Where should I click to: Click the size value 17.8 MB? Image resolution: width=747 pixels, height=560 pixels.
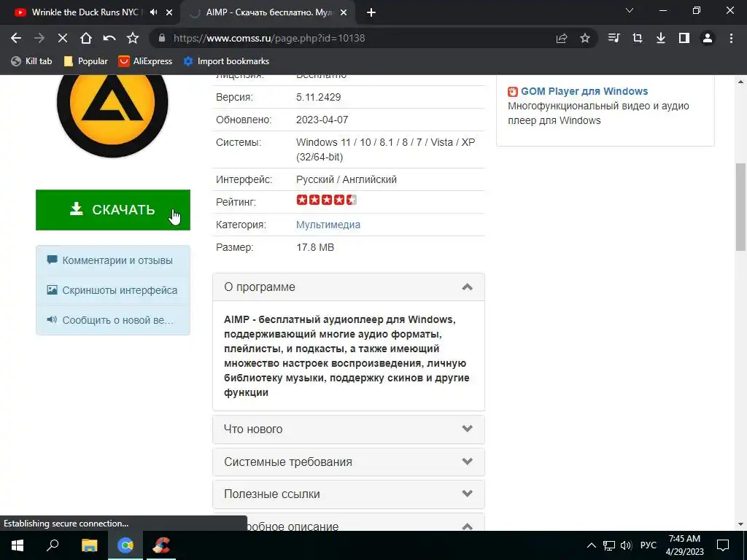point(315,248)
